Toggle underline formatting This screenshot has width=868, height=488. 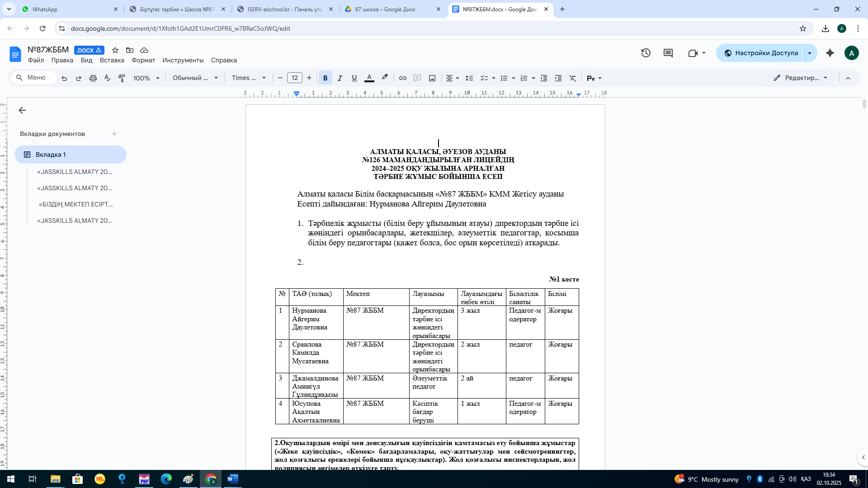(x=354, y=78)
